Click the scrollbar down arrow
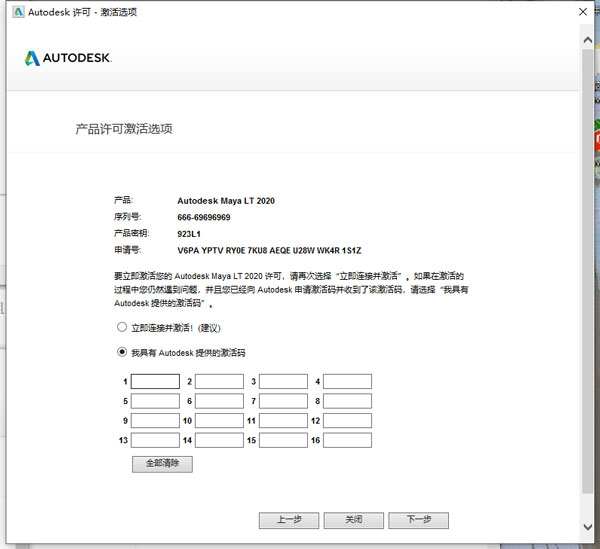Viewport: 600px width, 549px height. [x=588, y=527]
